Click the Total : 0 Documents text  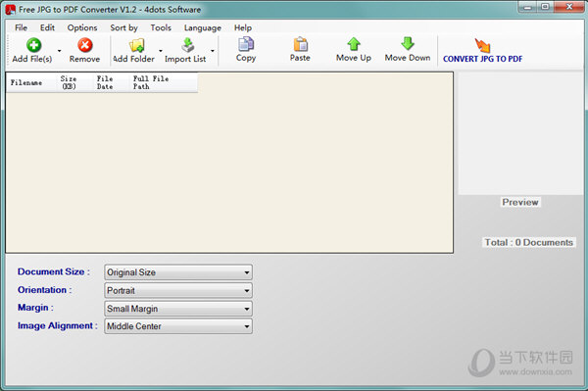(529, 243)
